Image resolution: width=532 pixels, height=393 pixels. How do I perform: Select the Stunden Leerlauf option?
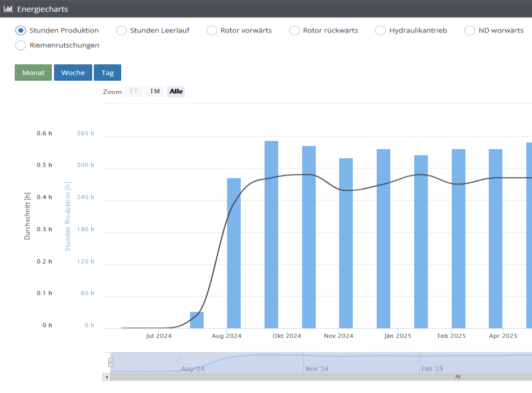(x=121, y=31)
